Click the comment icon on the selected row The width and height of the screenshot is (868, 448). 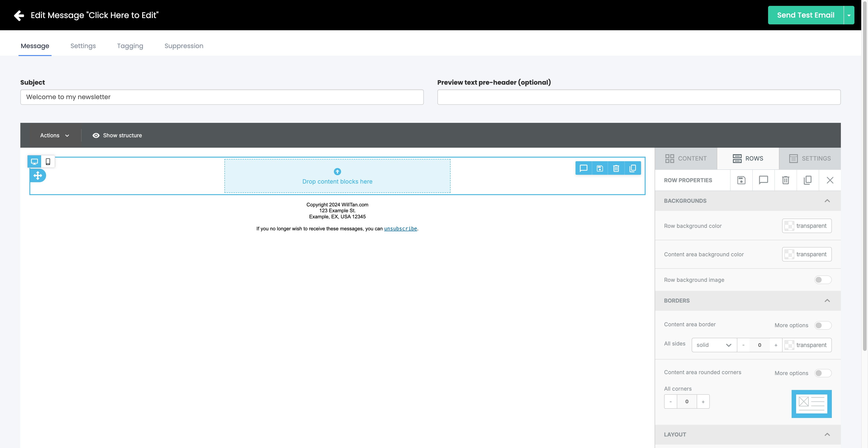pos(584,168)
